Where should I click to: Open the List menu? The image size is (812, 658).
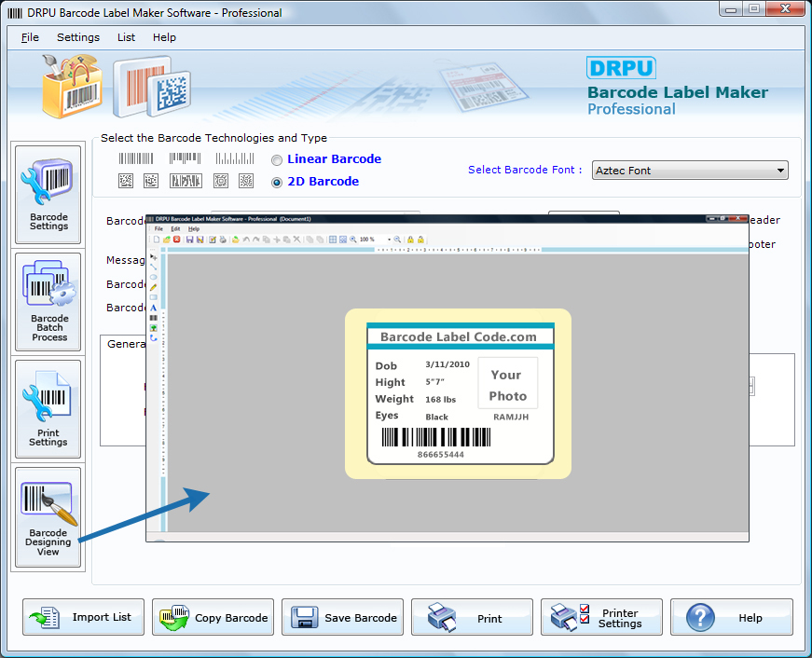click(126, 37)
